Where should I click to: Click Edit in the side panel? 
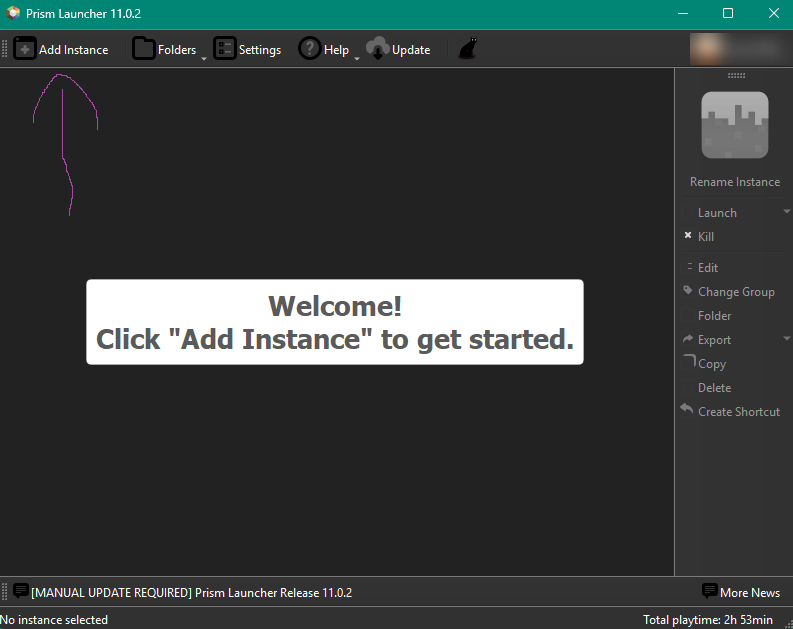click(x=708, y=267)
